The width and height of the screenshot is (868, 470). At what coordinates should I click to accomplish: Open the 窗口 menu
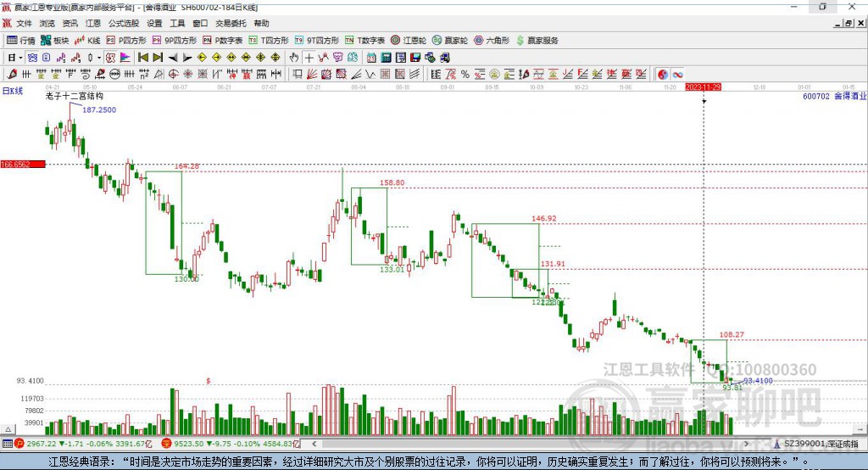(x=200, y=23)
